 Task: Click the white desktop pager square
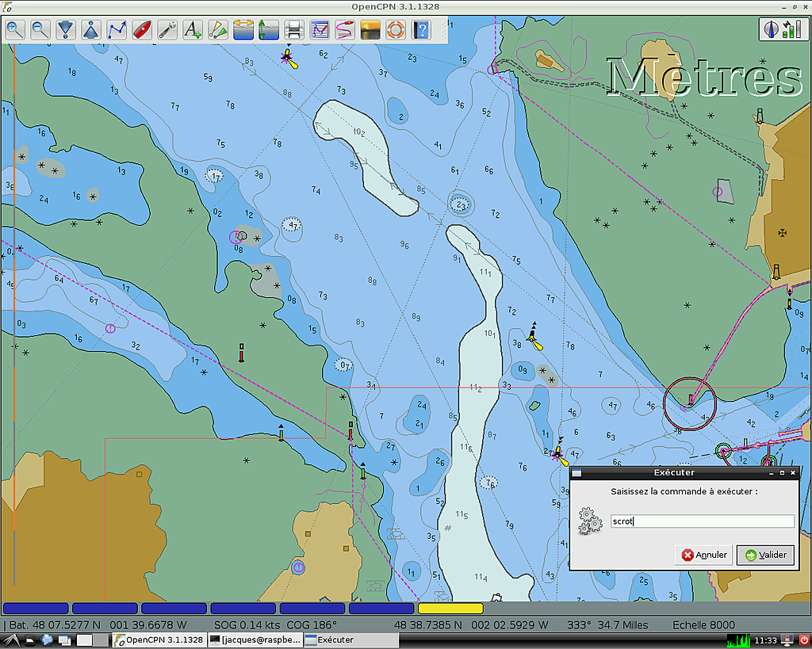click(x=84, y=640)
